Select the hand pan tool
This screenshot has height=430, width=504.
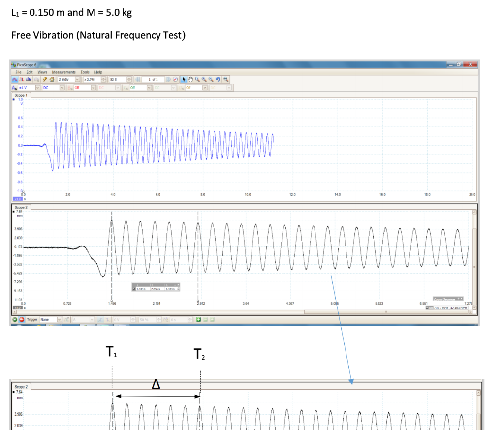click(x=190, y=79)
